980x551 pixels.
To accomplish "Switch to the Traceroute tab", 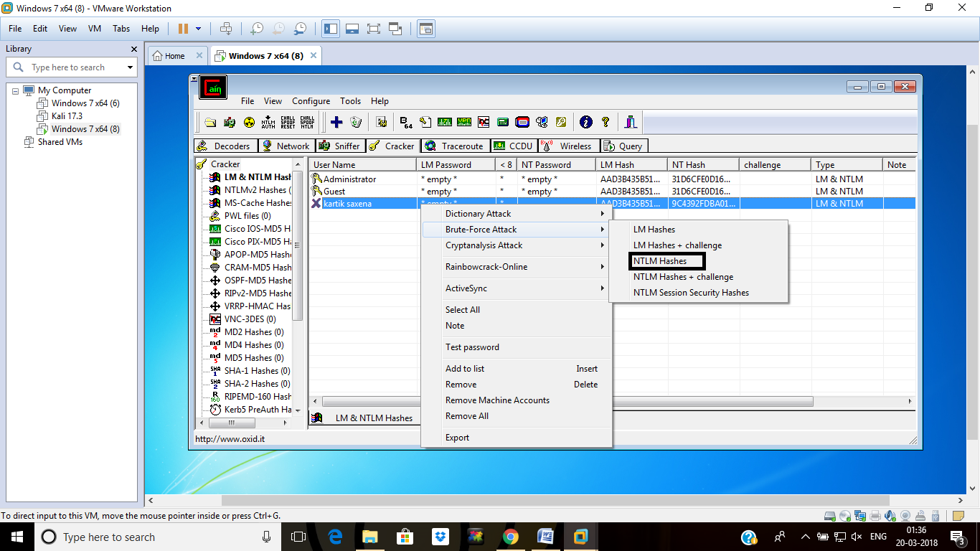I will pos(454,146).
